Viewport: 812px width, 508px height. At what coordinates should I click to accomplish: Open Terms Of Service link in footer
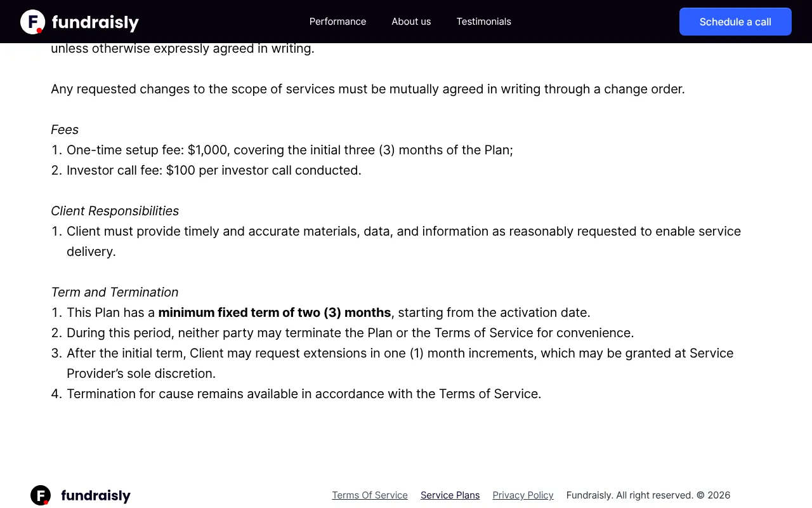370,495
